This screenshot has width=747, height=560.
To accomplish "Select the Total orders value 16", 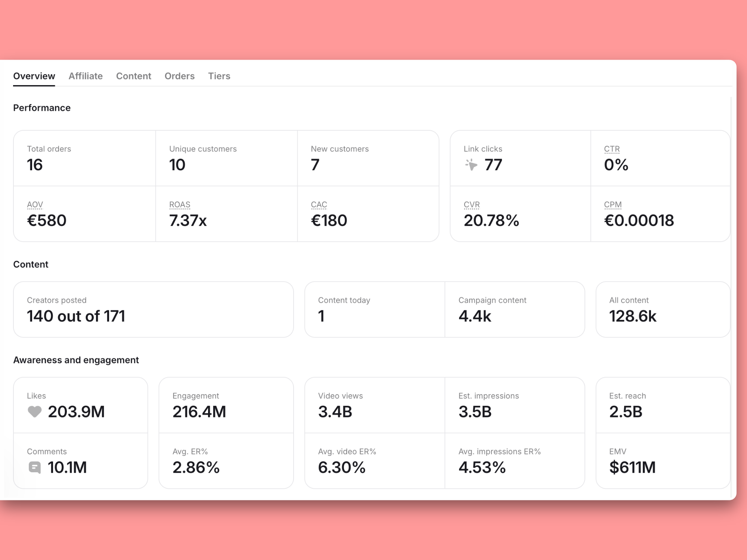I will tap(35, 165).
